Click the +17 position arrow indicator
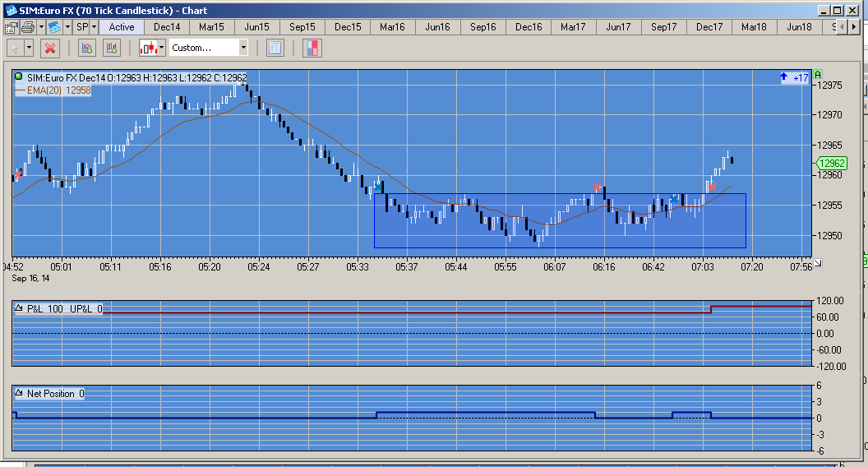This screenshot has height=467, width=868. click(x=794, y=77)
